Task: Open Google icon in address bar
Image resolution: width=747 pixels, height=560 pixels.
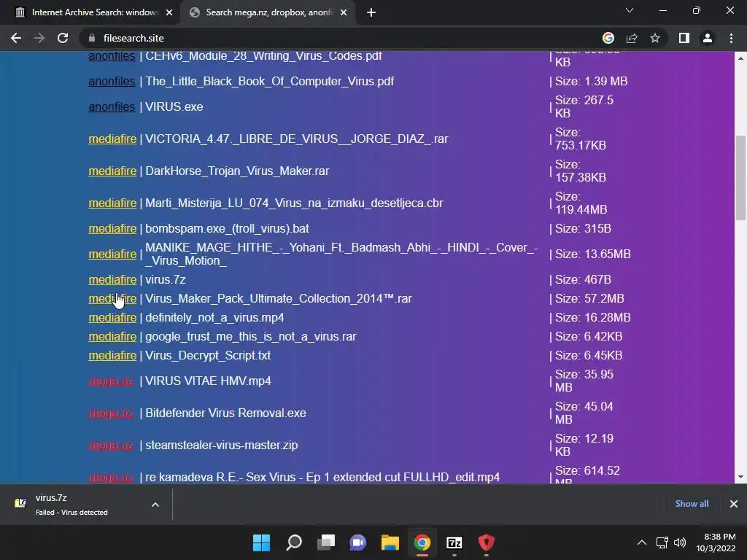Action: [x=608, y=38]
